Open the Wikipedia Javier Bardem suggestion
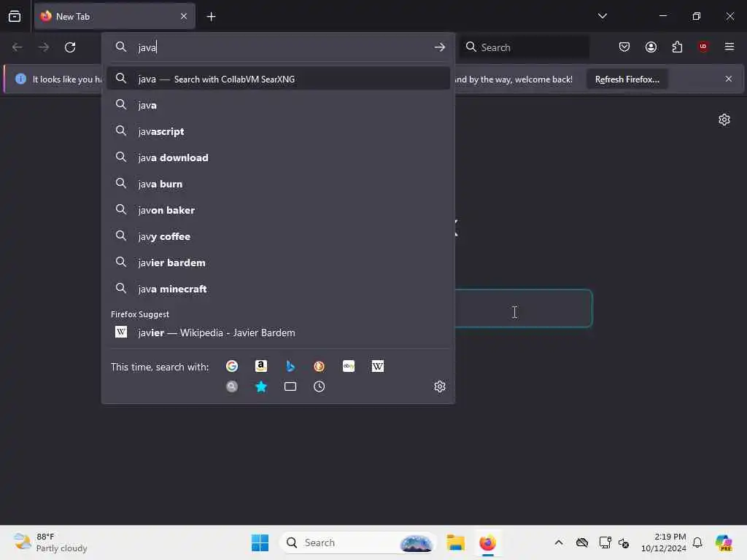Image resolution: width=747 pixels, height=560 pixels. point(278,332)
